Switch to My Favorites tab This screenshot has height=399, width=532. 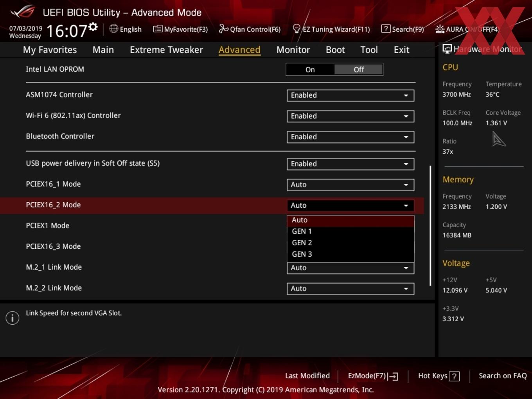(x=50, y=50)
